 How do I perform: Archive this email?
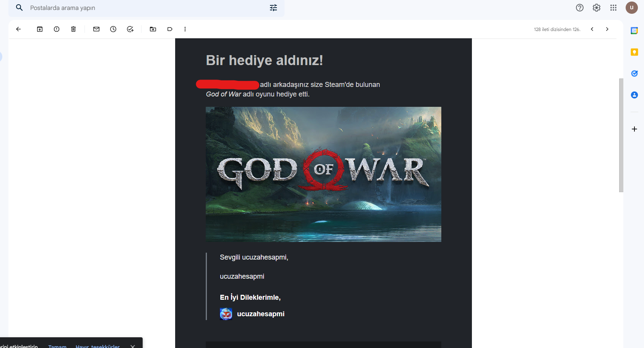coord(40,29)
